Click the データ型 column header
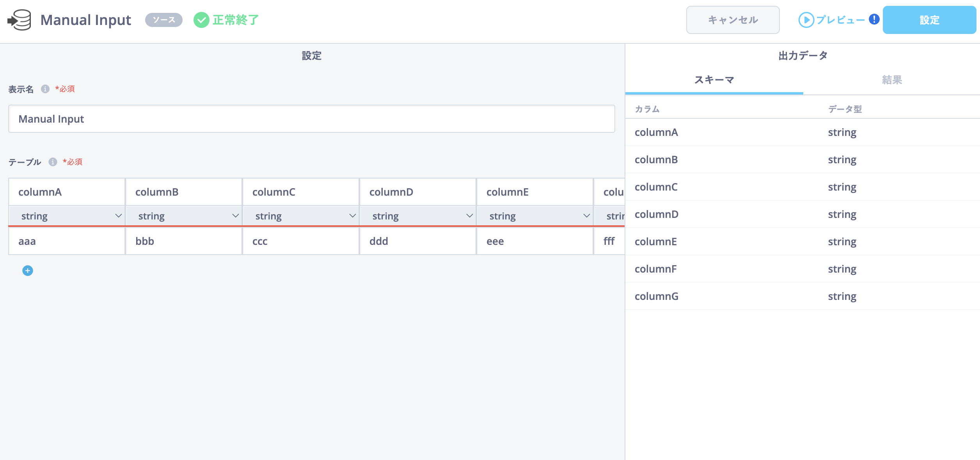This screenshot has height=460, width=980. tap(845, 109)
